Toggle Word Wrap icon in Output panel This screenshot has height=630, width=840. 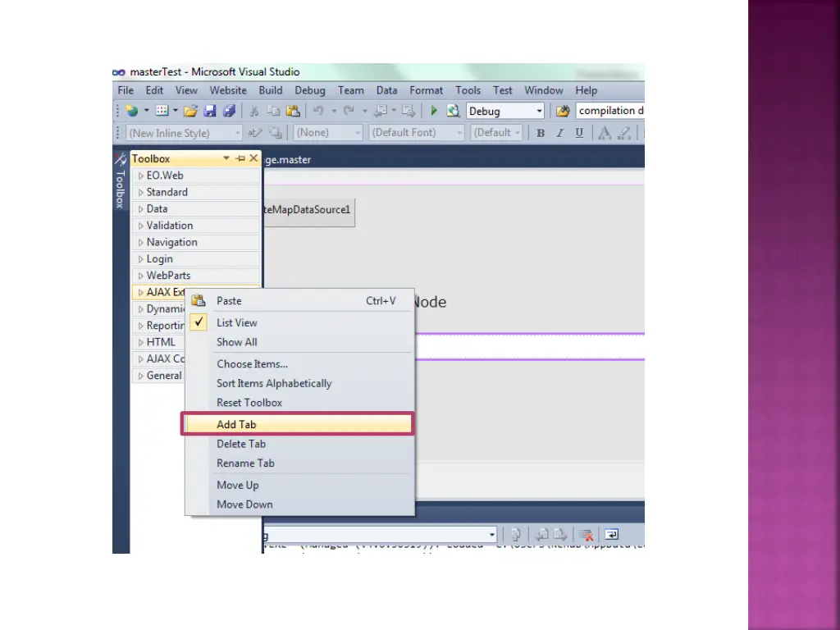pos(611,534)
